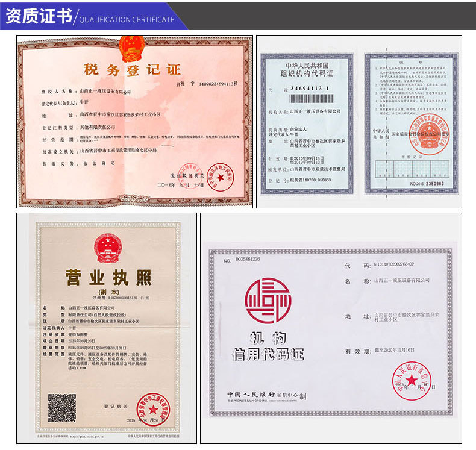This screenshot has width=476, height=450.
Task: Click the QR code on the business license
Action: click(62, 408)
